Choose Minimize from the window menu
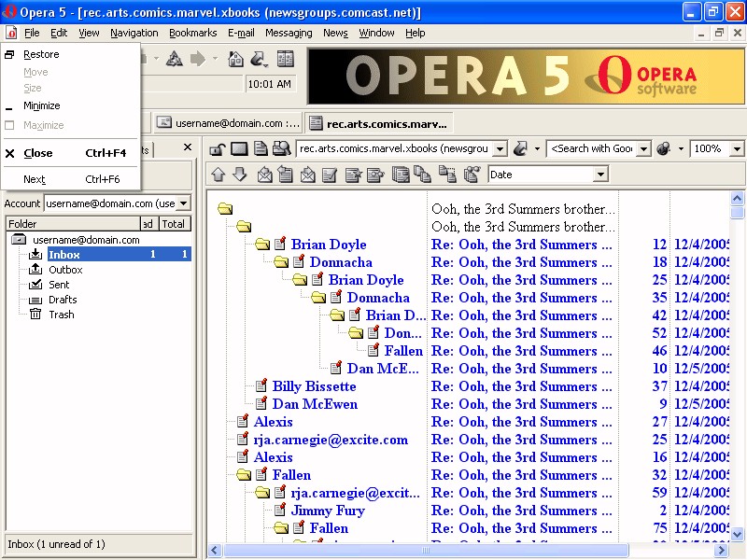This screenshot has height=560, width=747. point(71,105)
